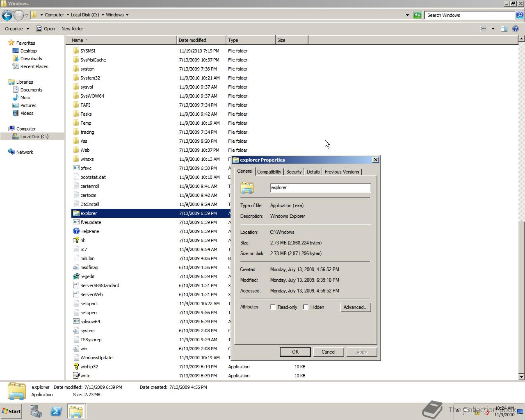Click the Change your view icon

pos(483,29)
